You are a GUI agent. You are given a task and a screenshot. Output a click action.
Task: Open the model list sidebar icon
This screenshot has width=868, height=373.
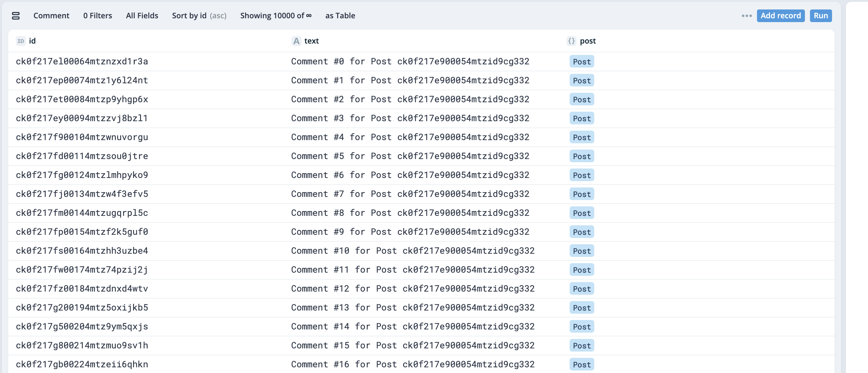(x=16, y=15)
